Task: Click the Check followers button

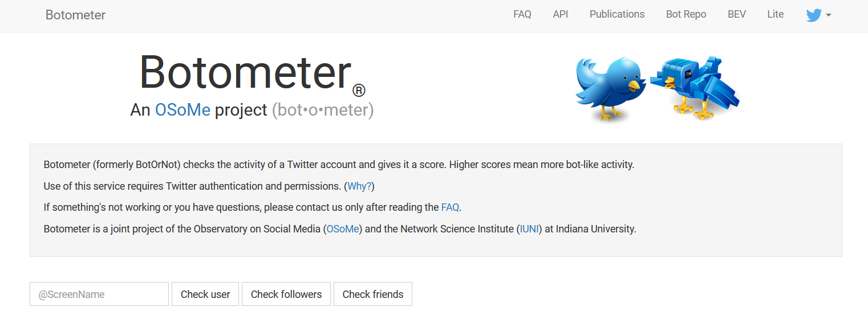Action: point(286,294)
